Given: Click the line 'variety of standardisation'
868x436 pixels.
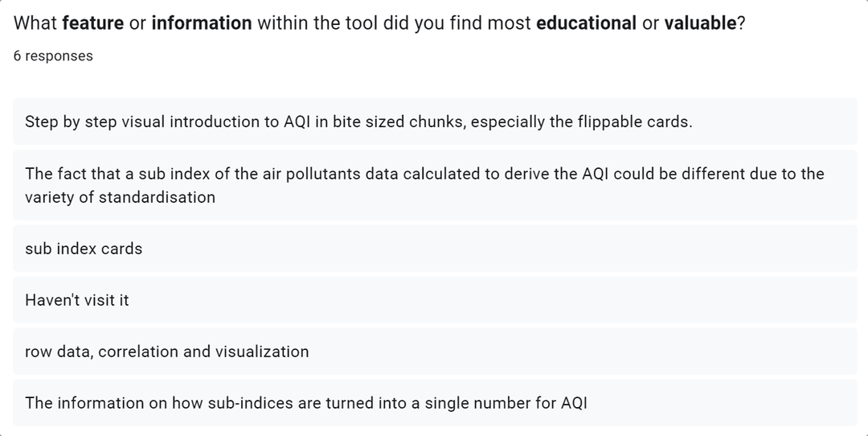Looking at the screenshot, I should [120, 197].
